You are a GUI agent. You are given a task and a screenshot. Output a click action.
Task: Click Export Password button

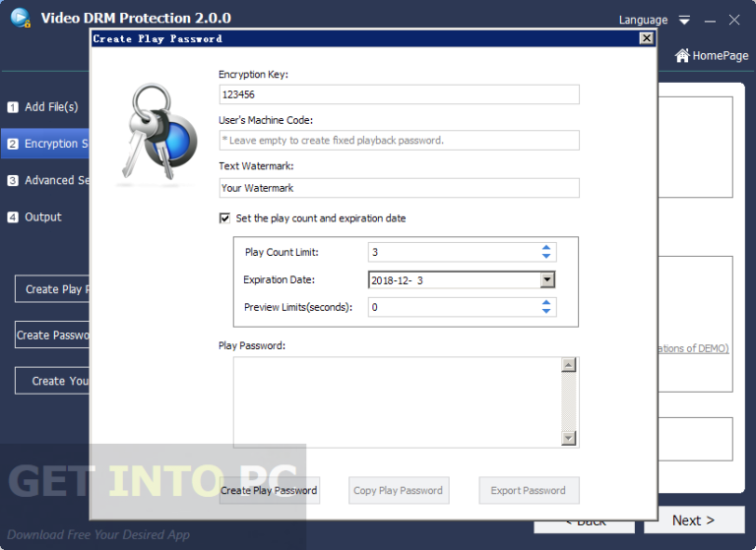(x=529, y=491)
